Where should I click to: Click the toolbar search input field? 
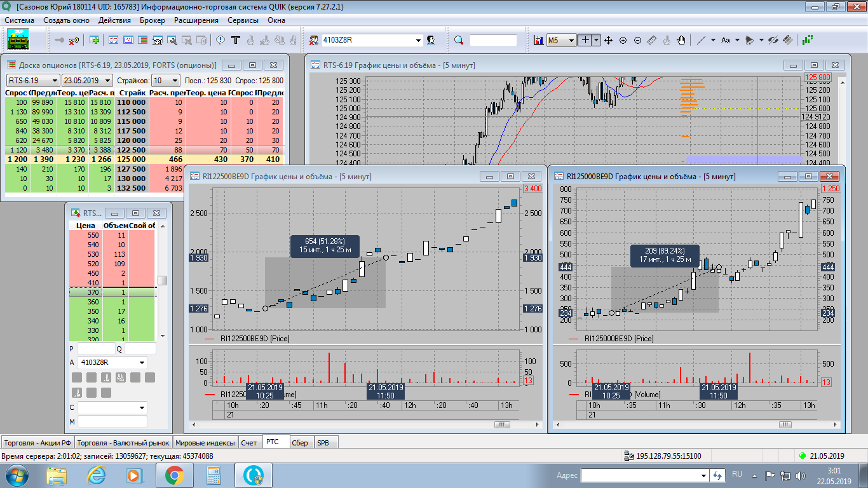tap(494, 41)
